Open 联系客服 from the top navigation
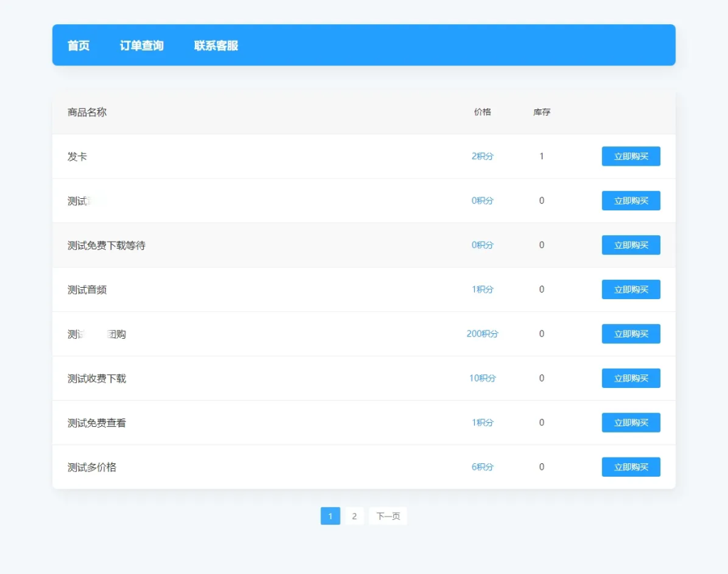This screenshot has width=728, height=574. click(x=216, y=45)
